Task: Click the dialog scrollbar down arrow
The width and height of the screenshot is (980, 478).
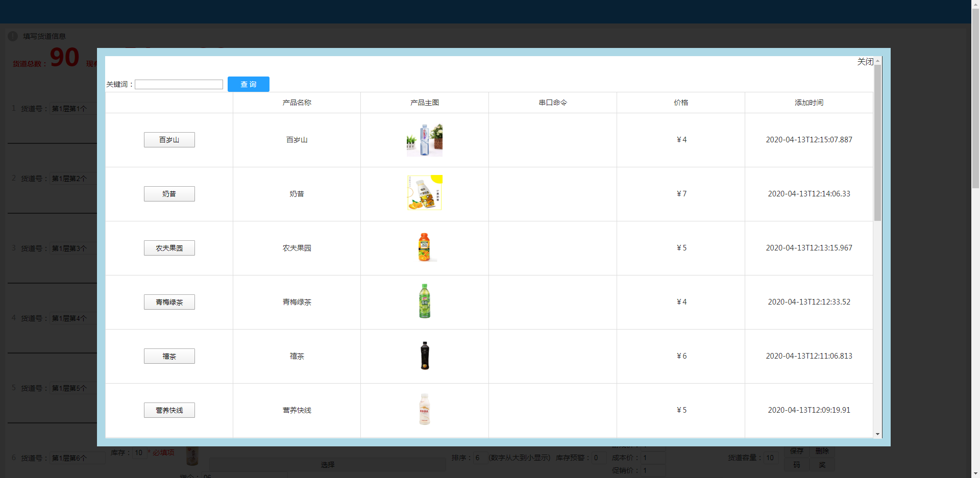Action: click(877, 434)
